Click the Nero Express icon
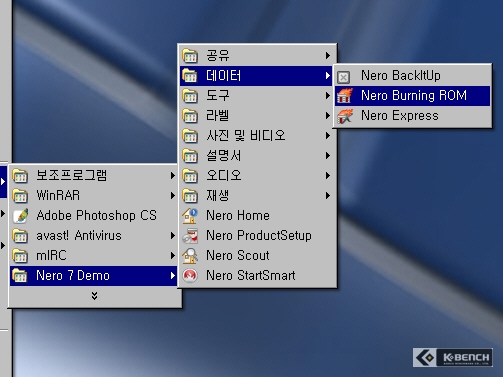This screenshot has height=377, width=503. tap(344, 116)
